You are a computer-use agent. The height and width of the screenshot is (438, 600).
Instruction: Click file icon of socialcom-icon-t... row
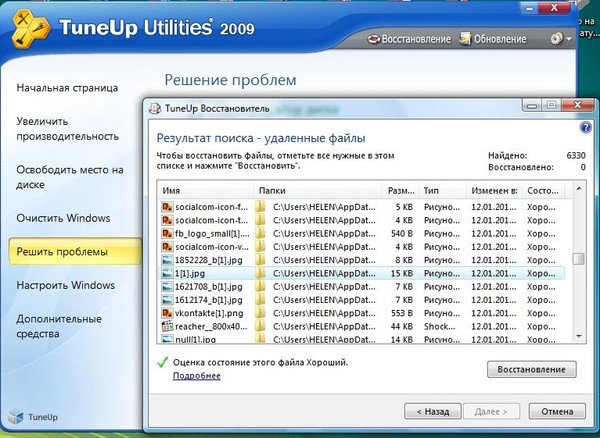point(167,221)
